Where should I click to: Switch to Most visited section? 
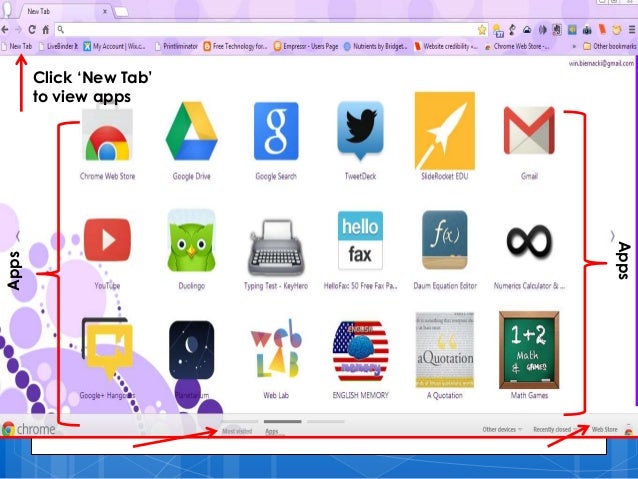pyautogui.click(x=237, y=431)
